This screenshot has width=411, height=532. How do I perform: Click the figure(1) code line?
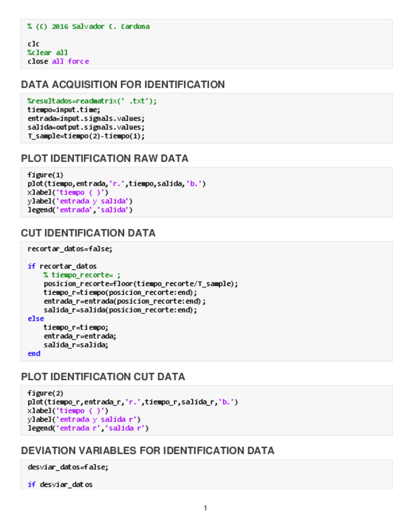(45, 174)
